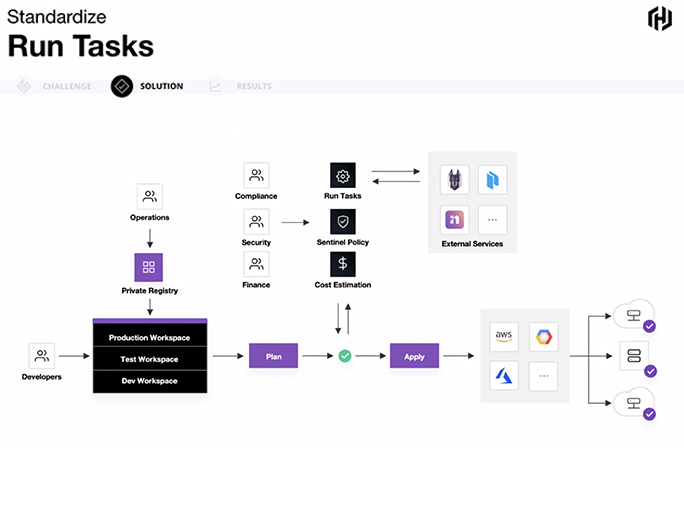Click the Operations label
Image resolution: width=684 pixels, height=513 pixels.
(150, 217)
